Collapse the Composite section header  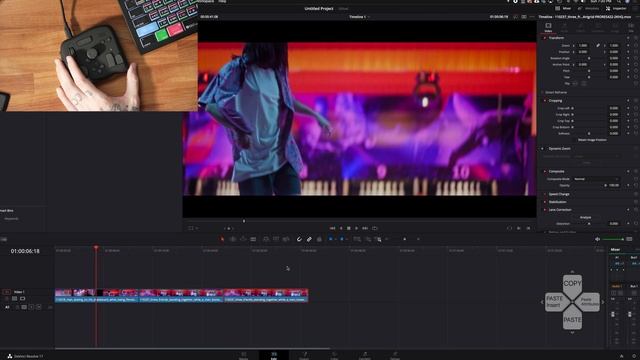tap(556, 171)
